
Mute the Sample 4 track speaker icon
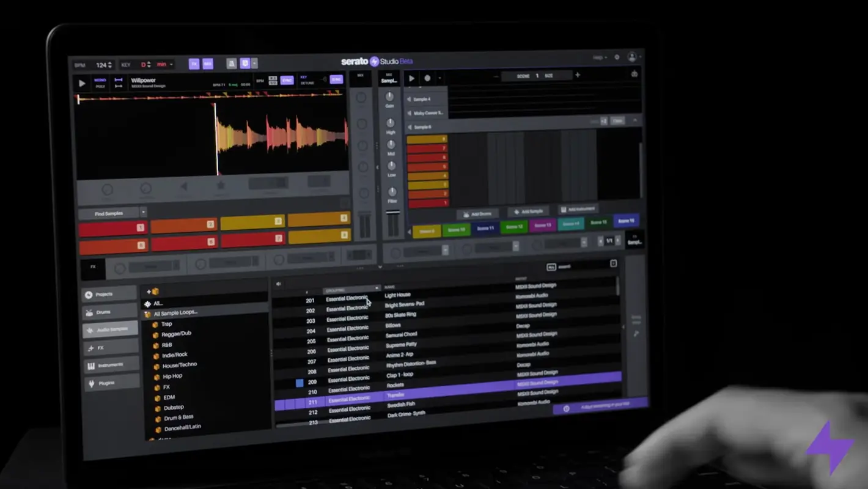[x=409, y=99]
